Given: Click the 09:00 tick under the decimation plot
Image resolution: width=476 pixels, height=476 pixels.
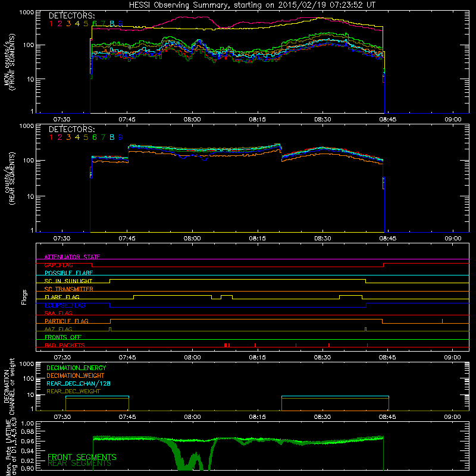Looking at the screenshot, I should [452, 417].
